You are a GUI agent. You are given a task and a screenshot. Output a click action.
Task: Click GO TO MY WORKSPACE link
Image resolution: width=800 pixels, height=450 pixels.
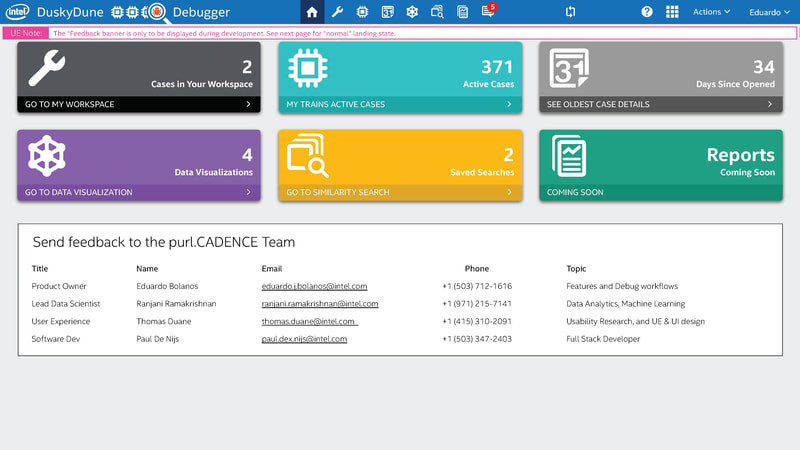[69, 104]
